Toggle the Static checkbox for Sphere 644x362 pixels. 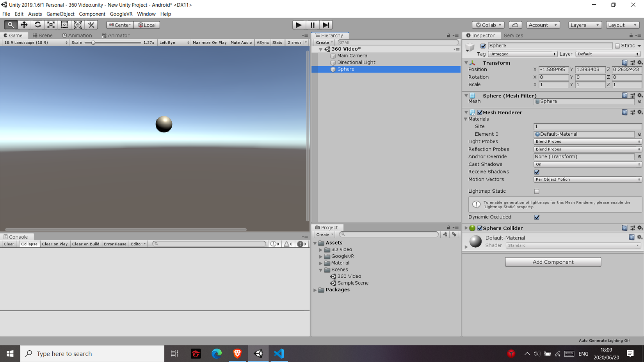pyautogui.click(x=617, y=46)
